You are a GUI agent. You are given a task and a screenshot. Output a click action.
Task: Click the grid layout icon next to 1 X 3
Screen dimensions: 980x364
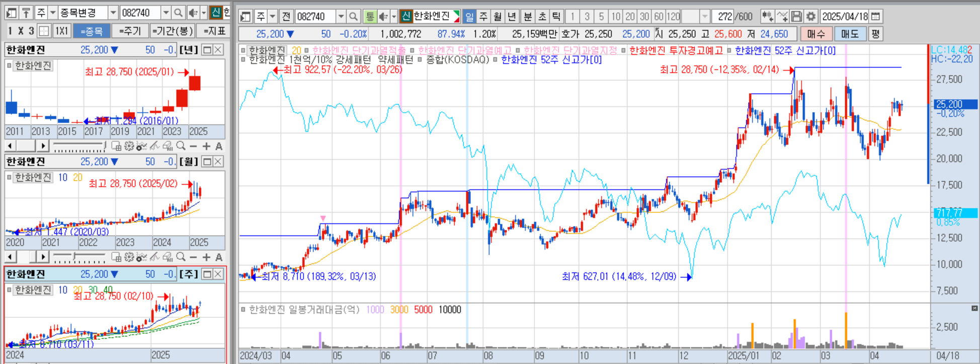[x=44, y=31]
